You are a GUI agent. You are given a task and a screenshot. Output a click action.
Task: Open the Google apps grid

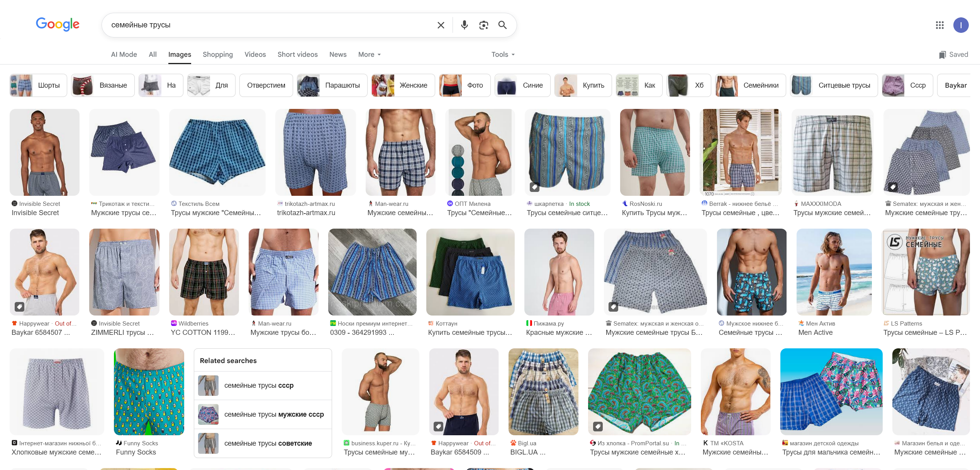point(940,25)
